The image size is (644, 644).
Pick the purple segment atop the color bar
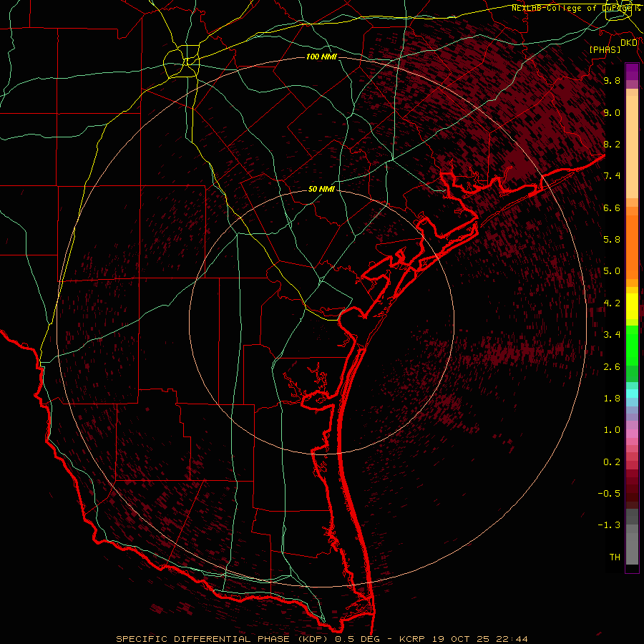[632, 72]
